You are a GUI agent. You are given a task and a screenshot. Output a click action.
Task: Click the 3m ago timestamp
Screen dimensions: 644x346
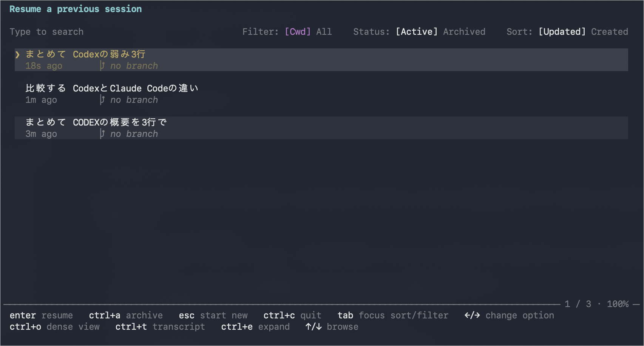pos(41,134)
